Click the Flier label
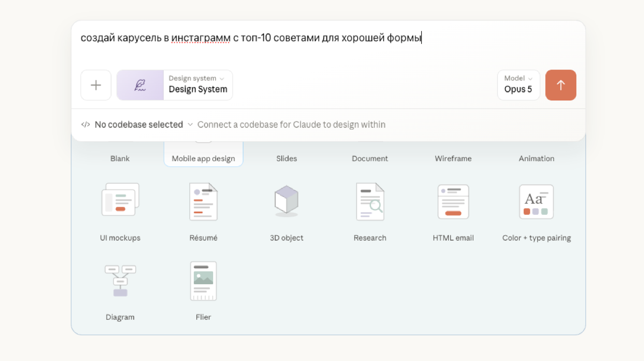This screenshot has width=644, height=361. point(203,317)
